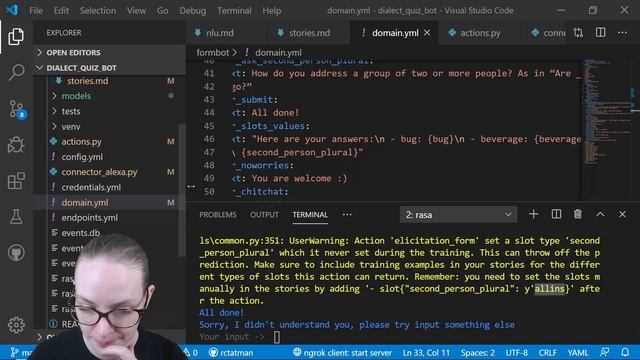Open the View menu
Image resolution: width=640 pixels, height=360 pixels.
point(136,11)
